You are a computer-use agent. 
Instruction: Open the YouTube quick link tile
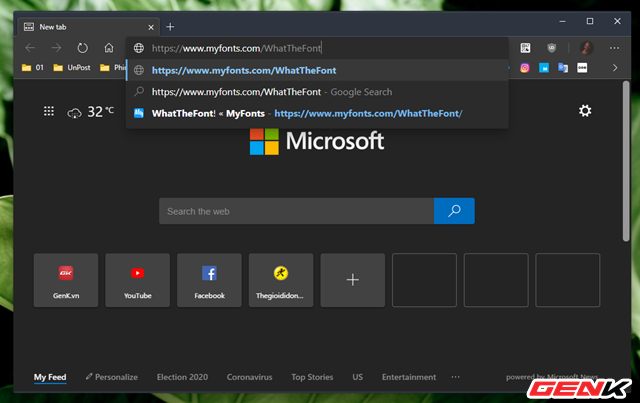pos(137,279)
